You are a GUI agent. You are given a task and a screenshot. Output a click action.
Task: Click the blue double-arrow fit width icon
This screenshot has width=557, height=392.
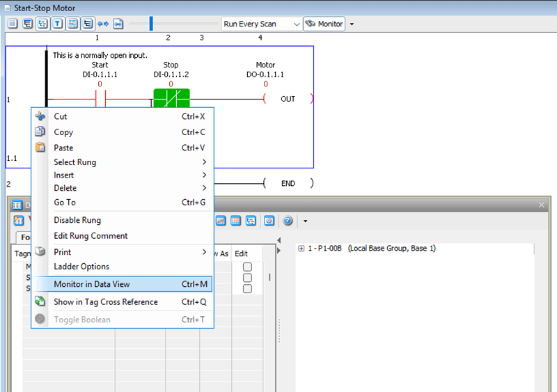coord(103,24)
